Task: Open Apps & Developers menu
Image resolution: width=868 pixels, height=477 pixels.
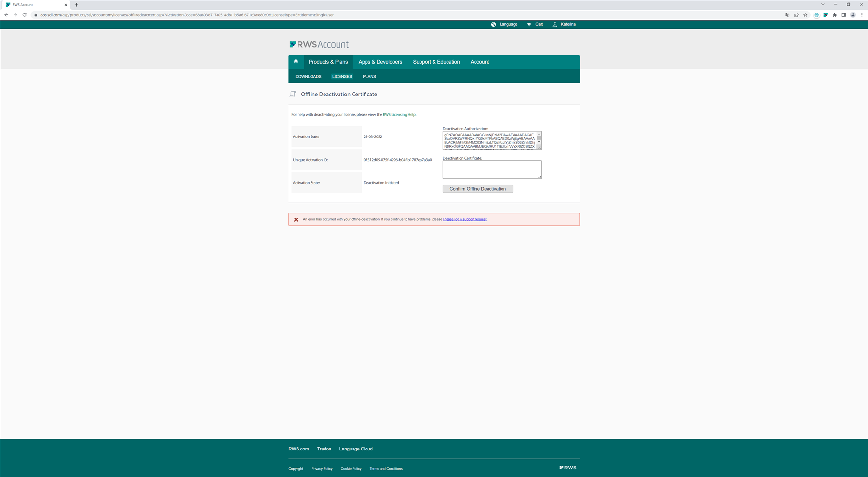Action: tap(380, 62)
